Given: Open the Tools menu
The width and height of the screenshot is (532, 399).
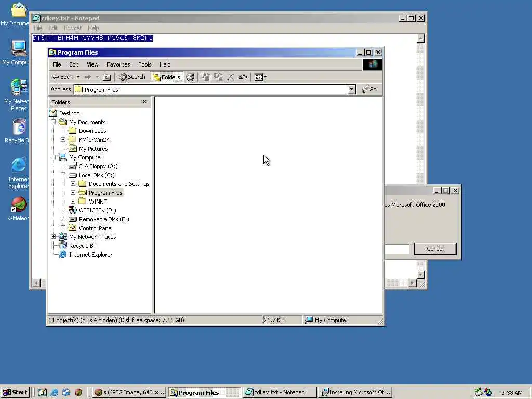Looking at the screenshot, I should click(144, 64).
